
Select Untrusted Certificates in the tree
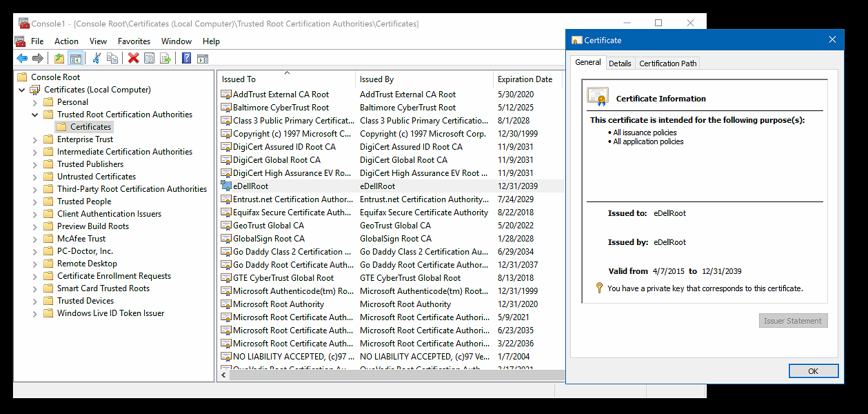tap(97, 177)
